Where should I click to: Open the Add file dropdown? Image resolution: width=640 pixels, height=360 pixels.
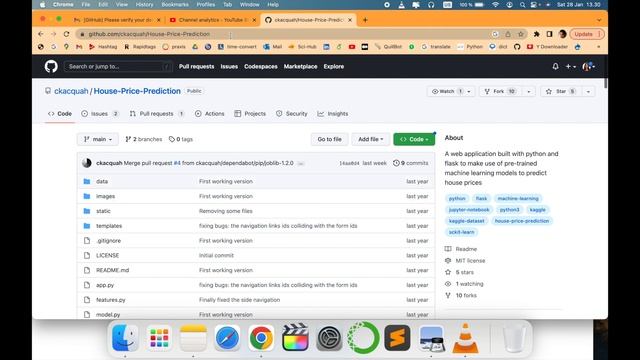tap(371, 139)
